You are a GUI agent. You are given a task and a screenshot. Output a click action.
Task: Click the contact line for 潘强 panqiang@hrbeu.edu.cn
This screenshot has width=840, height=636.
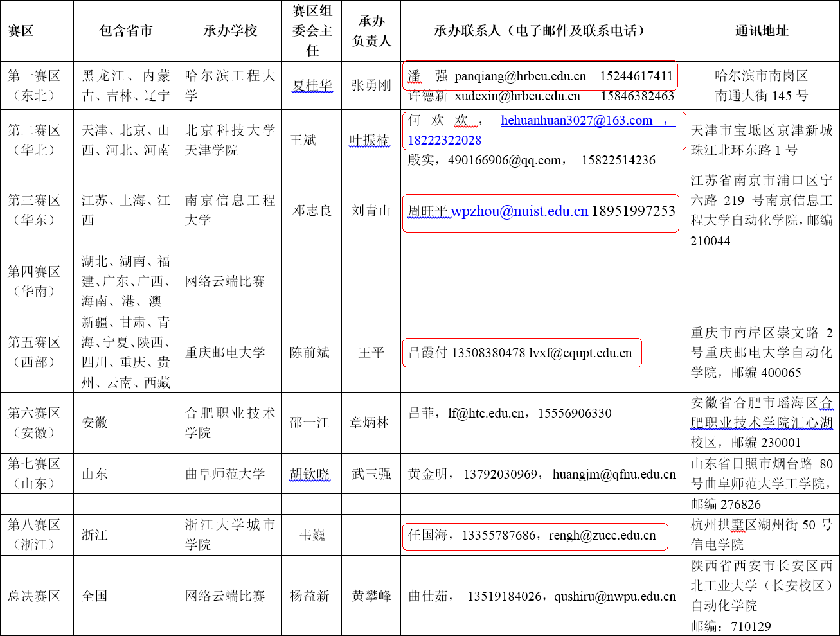541,76
